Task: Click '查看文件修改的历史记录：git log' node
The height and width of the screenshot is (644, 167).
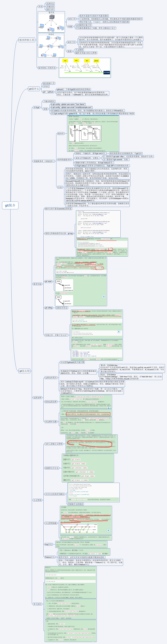Action: (x=59, y=233)
